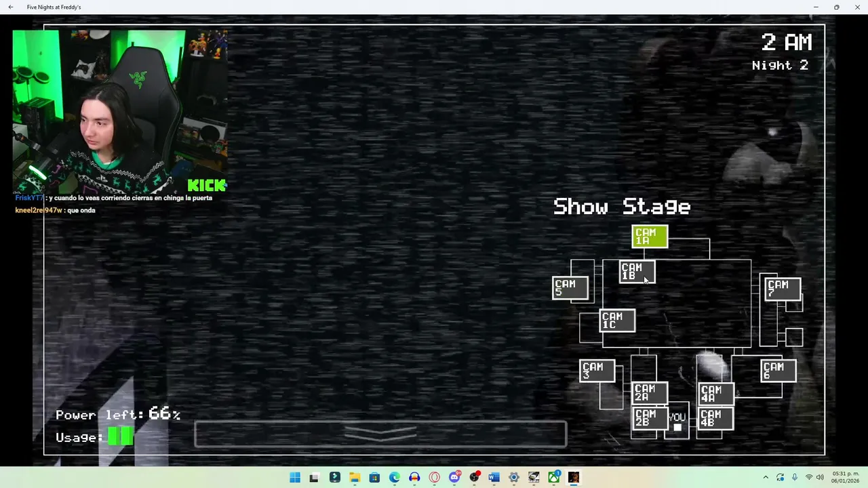Open the headphones app in taskbar
Viewport: 868px width, 488px height.
point(414,478)
